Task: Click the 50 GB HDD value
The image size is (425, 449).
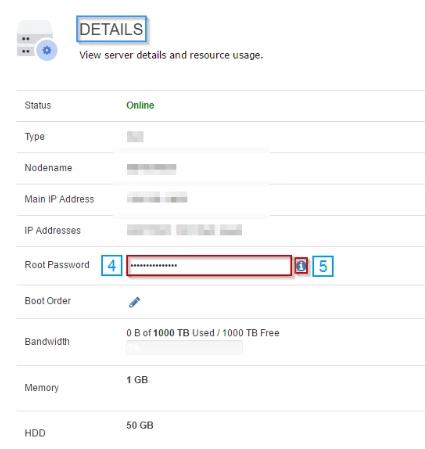Action: coord(140,425)
